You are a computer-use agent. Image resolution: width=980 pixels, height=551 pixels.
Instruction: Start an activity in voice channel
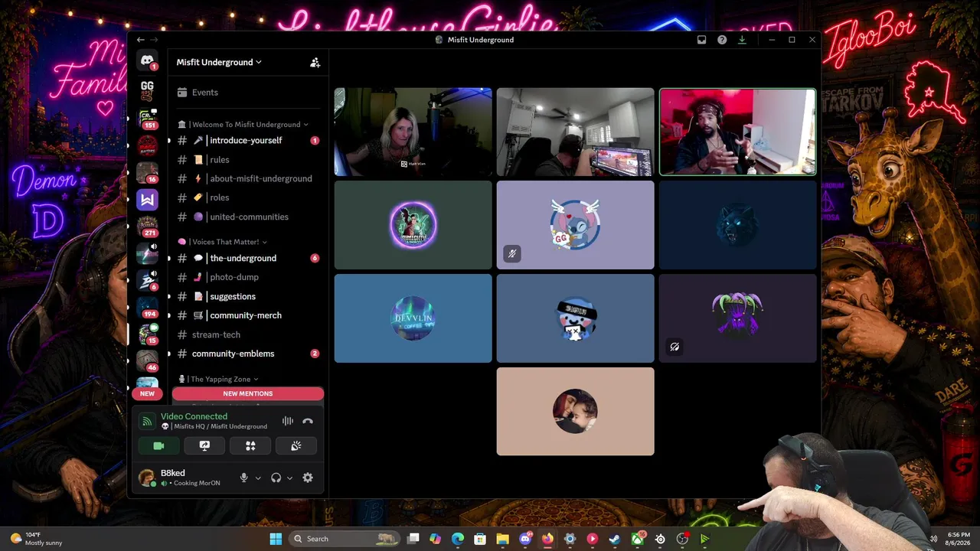pos(250,445)
